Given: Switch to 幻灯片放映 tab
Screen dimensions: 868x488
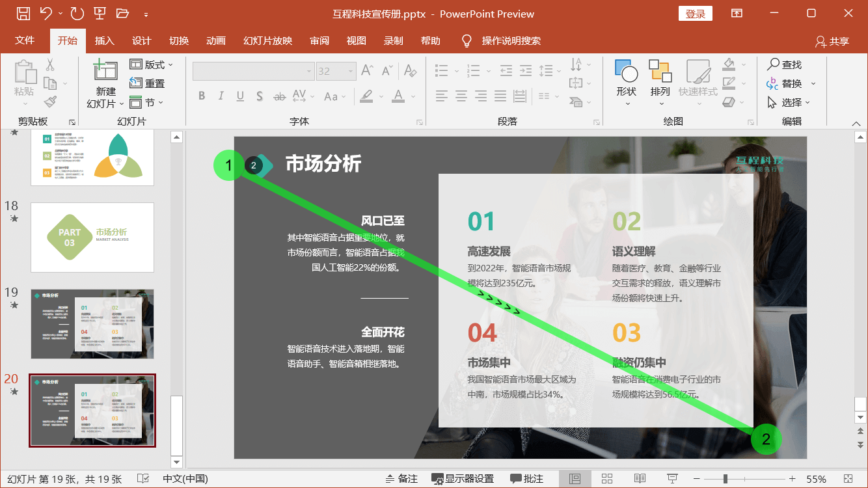Looking at the screenshot, I should point(267,40).
